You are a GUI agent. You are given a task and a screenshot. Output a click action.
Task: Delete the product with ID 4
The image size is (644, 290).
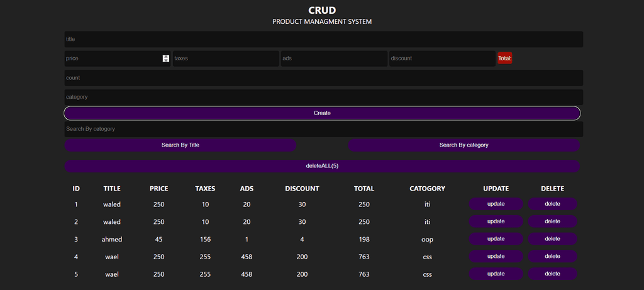pos(552,256)
